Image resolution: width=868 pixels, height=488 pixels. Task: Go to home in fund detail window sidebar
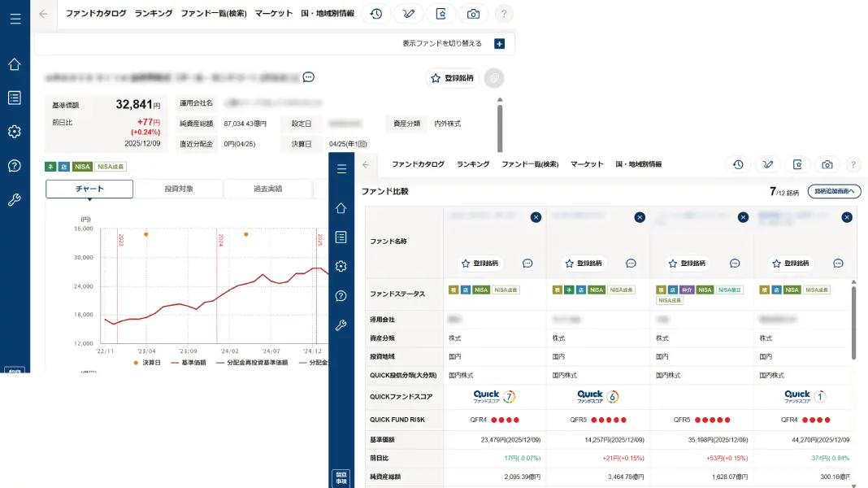[15, 64]
